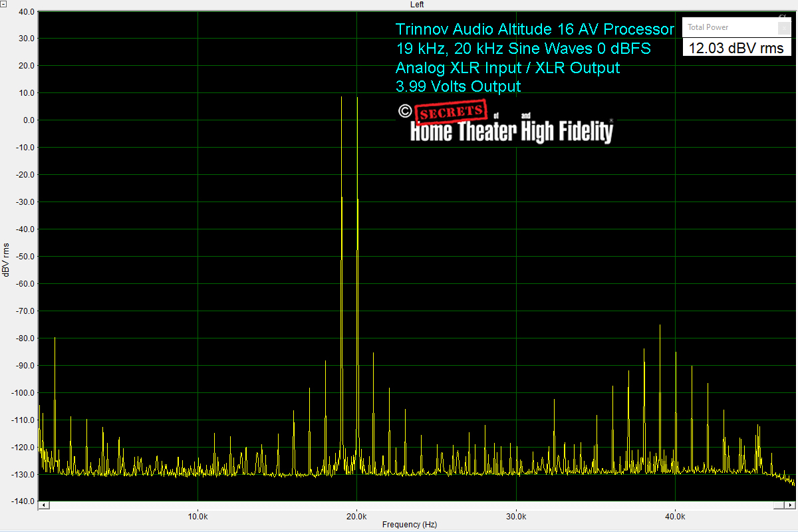Viewport: 798px width, 532px height.
Task: Click the -80.0 label on the dBV axis
Action: click(24, 338)
